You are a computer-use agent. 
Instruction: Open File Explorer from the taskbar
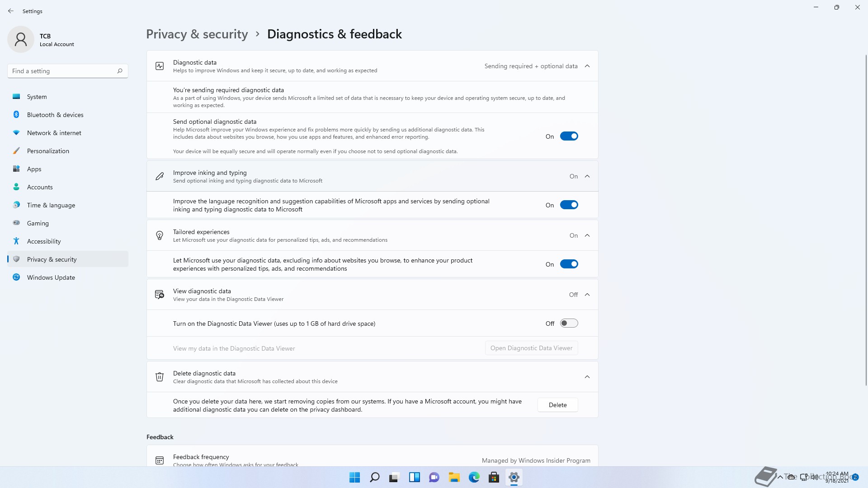coord(454,477)
